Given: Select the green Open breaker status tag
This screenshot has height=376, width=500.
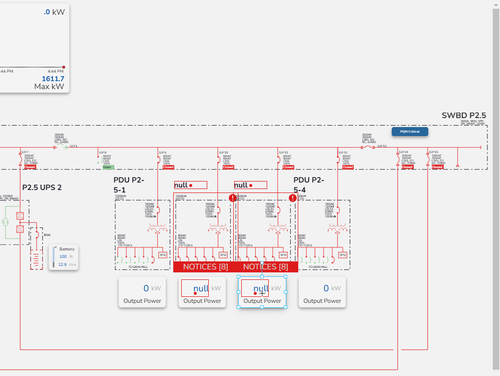Looking at the screenshot, I should tap(108, 167).
